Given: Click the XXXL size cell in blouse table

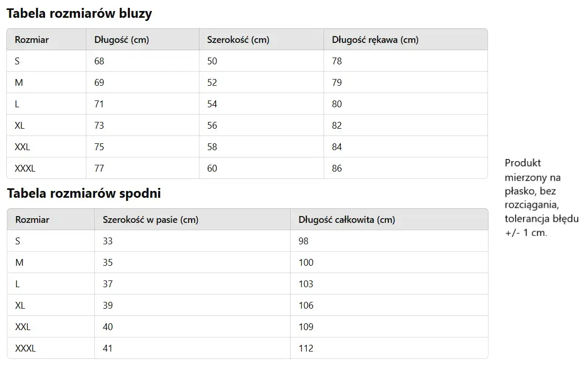Looking at the screenshot, I should (x=25, y=168).
